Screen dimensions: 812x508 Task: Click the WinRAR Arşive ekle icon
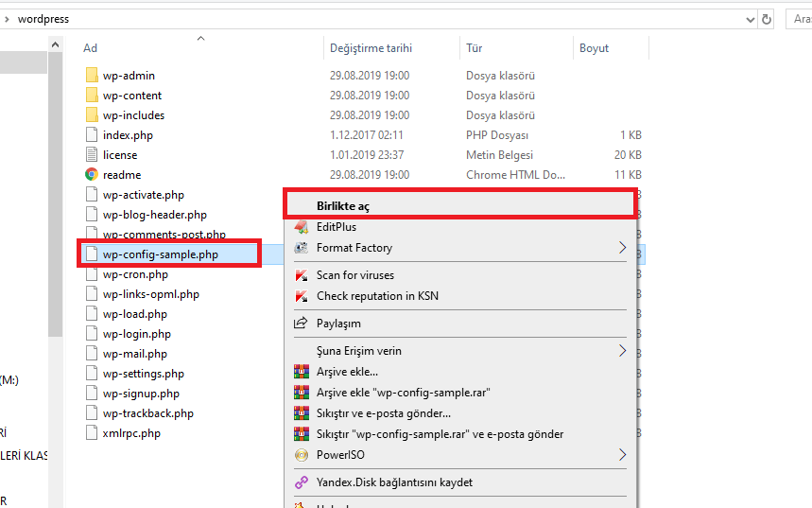point(302,372)
